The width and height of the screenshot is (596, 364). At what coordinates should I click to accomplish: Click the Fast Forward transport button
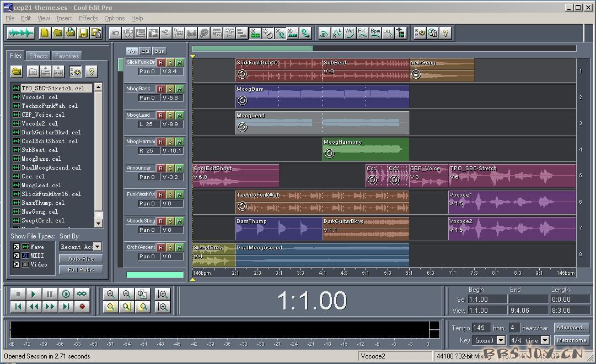pos(50,306)
